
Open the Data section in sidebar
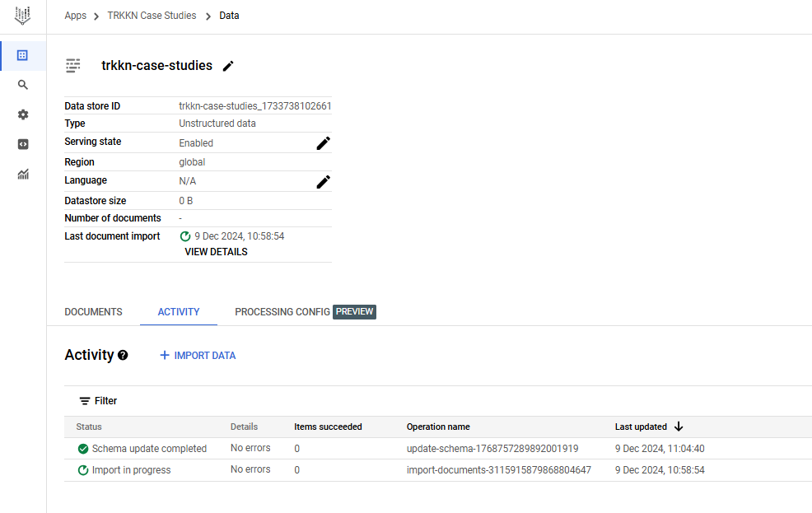[23, 55]
